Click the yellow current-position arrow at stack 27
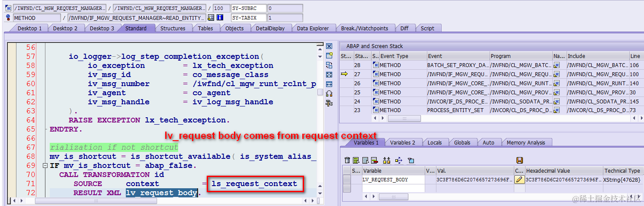Image resolution: width=644 pixels, height=206 pixels. [x=344, y=74]
